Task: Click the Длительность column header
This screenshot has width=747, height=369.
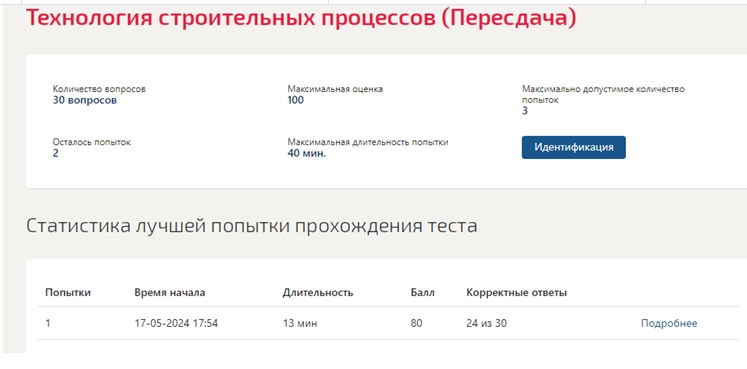Action: click(318, 293)
